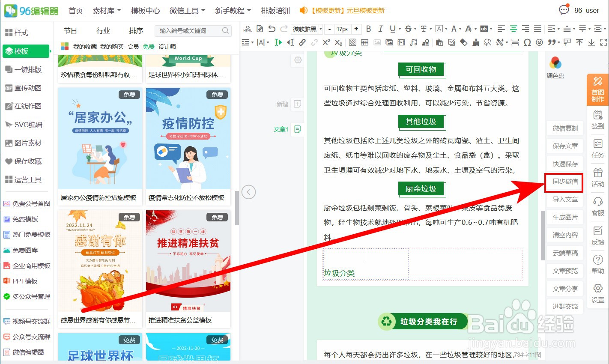
Task: Insert a video
Action: (401, 42)
